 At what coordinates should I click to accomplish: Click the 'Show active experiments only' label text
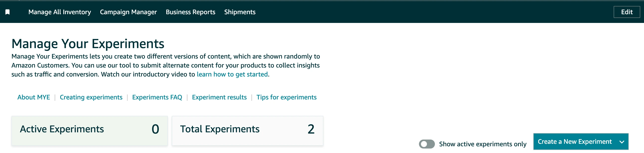(x=482, y=144)
